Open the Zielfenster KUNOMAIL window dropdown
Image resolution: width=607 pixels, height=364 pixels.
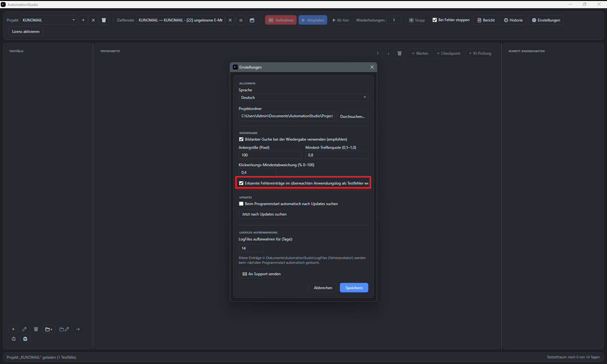[181, 20]
